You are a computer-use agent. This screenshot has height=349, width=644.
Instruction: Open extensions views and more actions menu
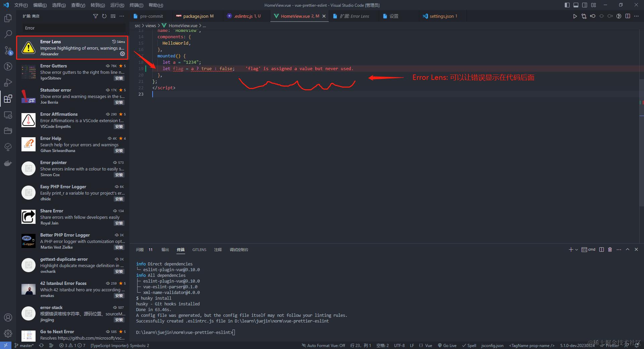pyautogui.click(x=122, y=16)
